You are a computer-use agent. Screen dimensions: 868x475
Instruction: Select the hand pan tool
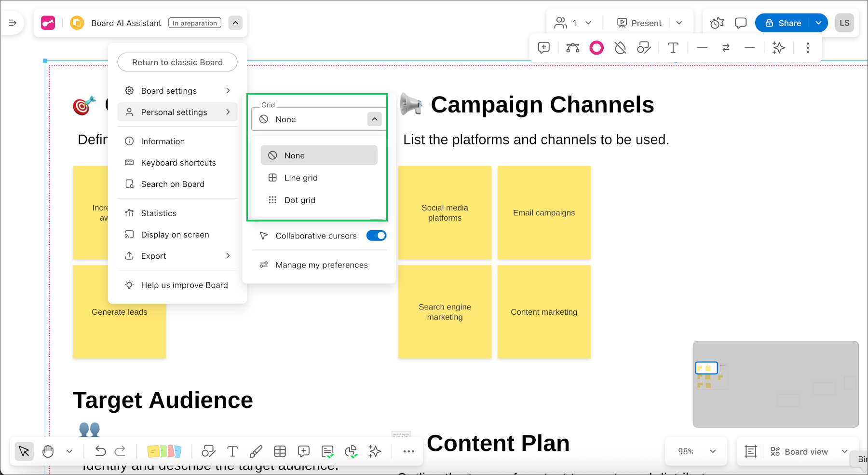pos(48,451)
